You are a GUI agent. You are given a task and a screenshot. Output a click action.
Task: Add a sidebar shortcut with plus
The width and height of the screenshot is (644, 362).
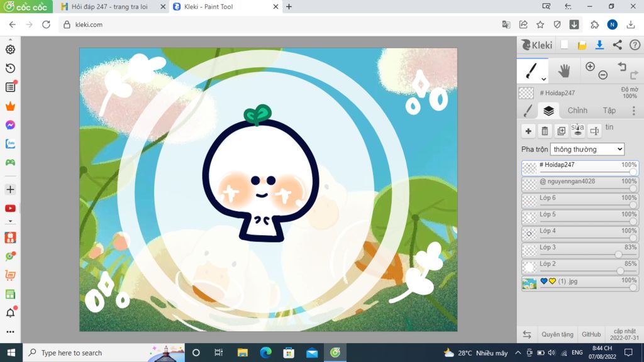pyautogui.click(x=10, y=190)
